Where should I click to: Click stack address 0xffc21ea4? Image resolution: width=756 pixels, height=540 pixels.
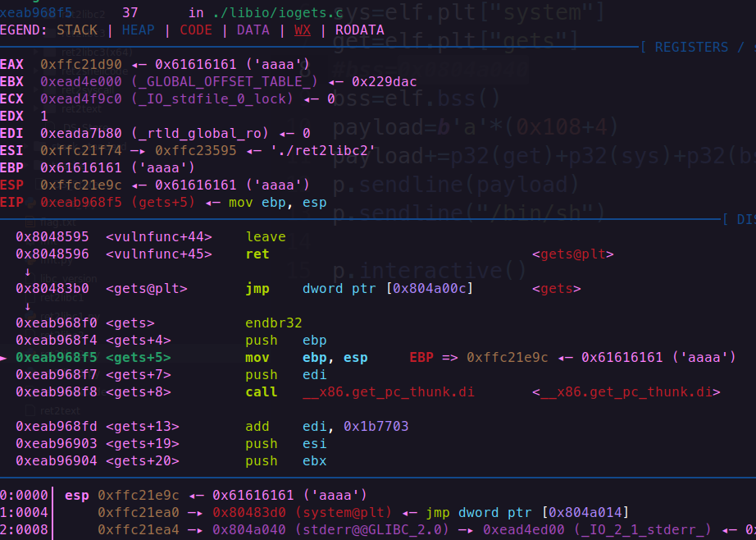[x=139, y=530]
